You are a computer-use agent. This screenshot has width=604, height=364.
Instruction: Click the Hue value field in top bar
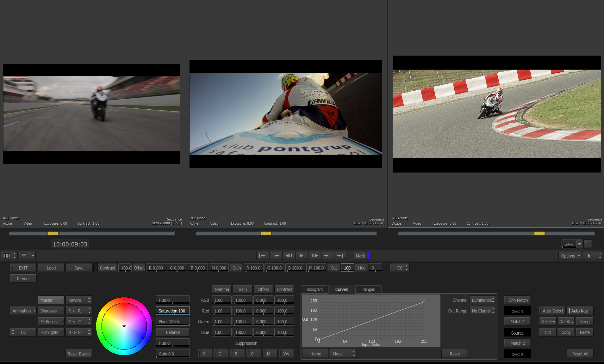coord(376,268)
